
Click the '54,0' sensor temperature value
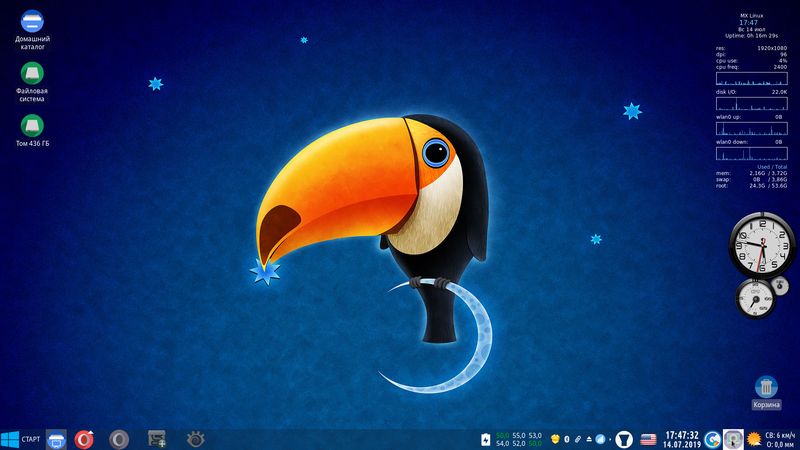pyautogui.click(x=503, y=444)
